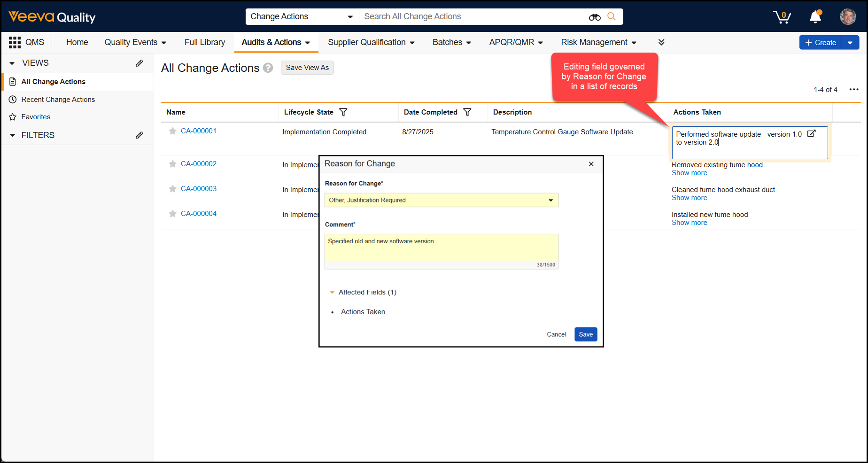Toggle favorite star for CA-000001
The width and height of the screenshot is (868, 463).
pos(172,131)
